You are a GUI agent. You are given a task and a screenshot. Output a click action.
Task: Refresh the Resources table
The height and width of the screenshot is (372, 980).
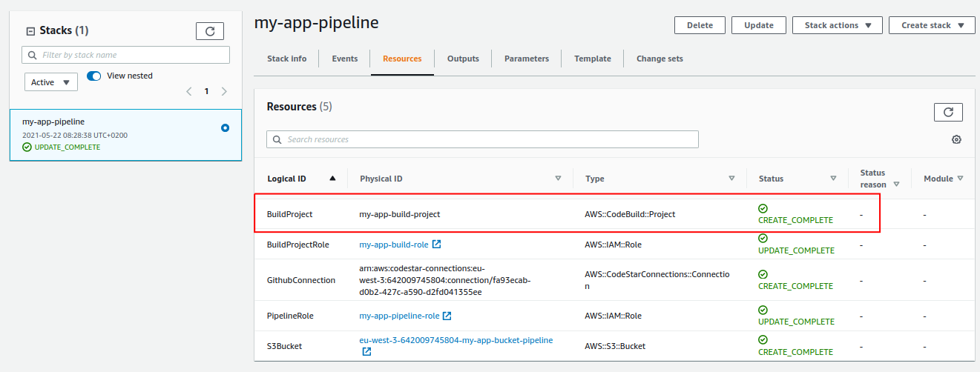947,112
